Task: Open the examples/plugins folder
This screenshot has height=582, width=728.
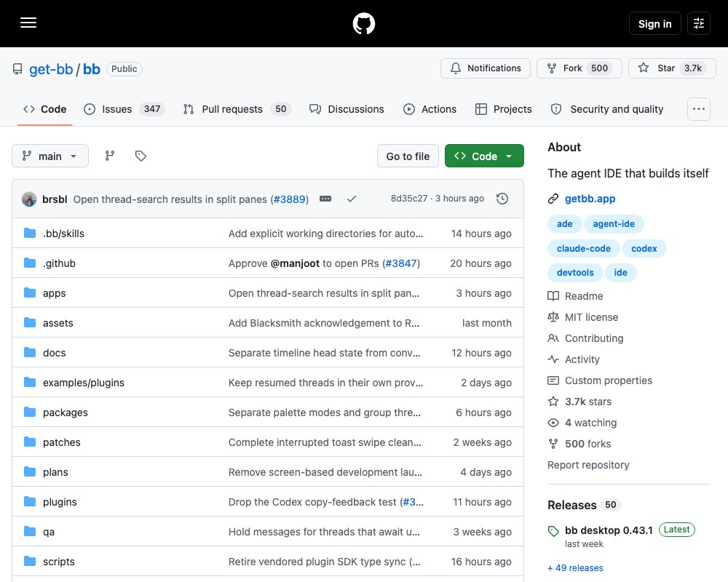Action: click(x=84, y=383)
